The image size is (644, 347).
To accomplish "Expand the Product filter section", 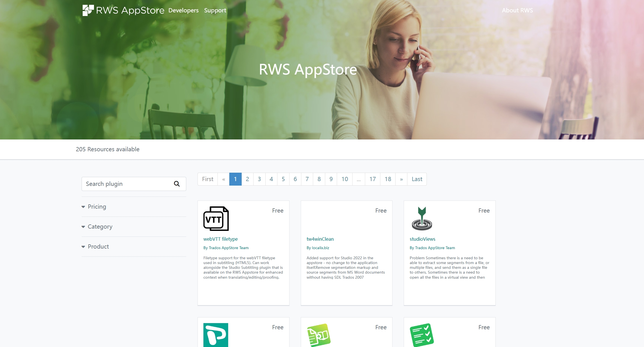I will click(98, 246).
